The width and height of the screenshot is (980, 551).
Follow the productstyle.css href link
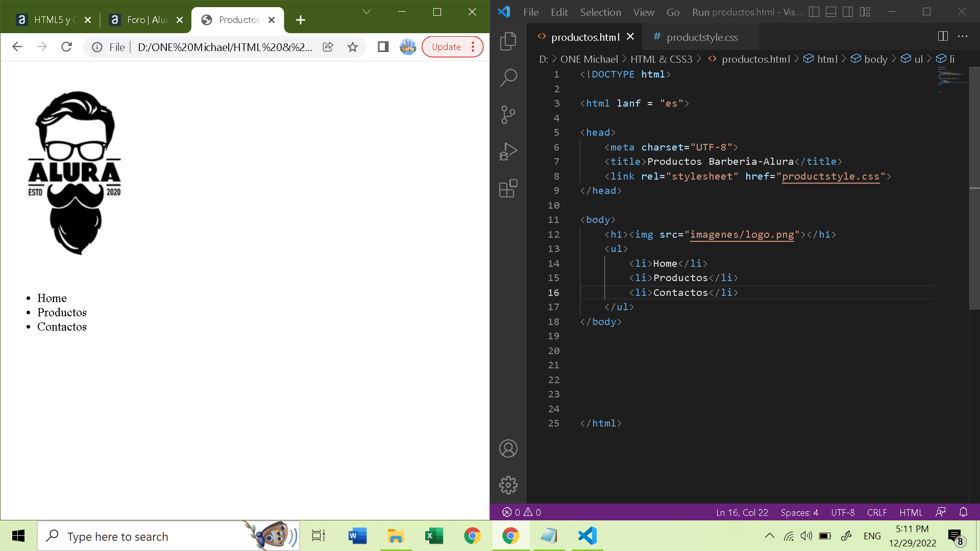click(x=830, y=176)
